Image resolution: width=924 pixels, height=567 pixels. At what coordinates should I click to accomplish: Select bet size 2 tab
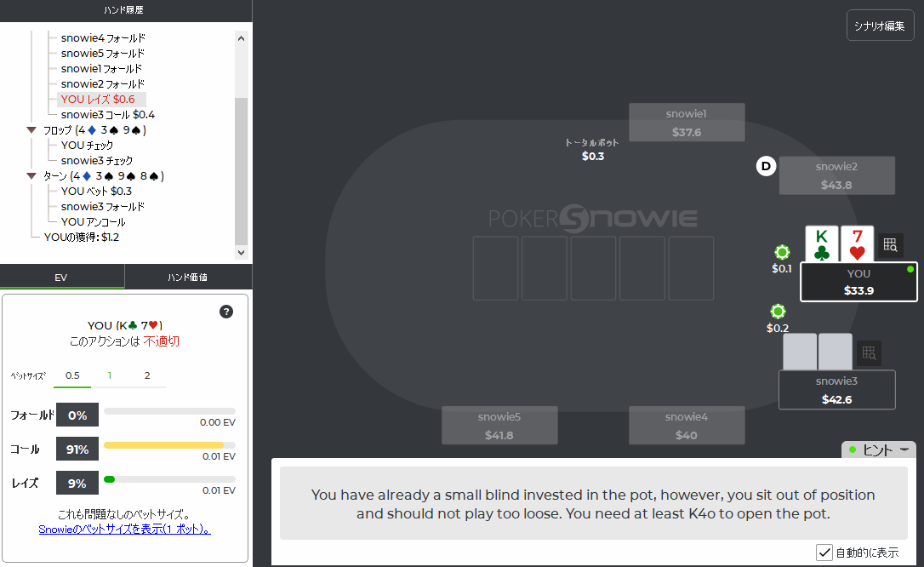pyautogui.click(x=147, y=375)
